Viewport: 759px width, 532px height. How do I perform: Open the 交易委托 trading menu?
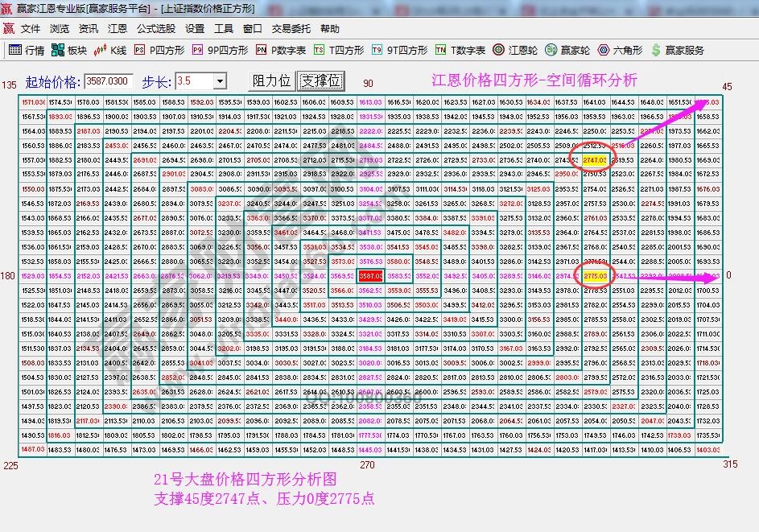point(292,28)
